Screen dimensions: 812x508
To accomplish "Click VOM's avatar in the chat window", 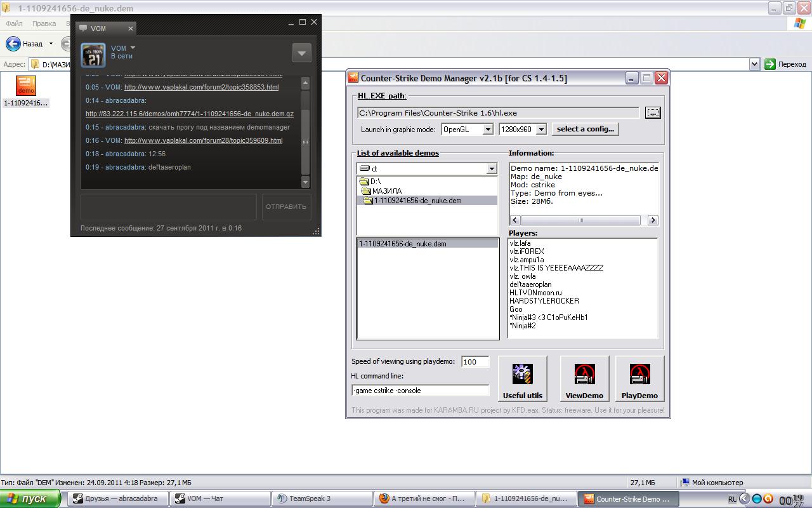I will [x=93, y=55].
